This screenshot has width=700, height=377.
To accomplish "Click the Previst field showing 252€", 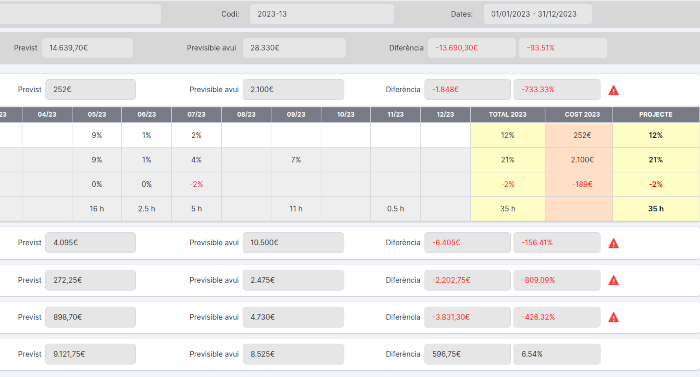I will pyautogui.click(x=91, y=89).
